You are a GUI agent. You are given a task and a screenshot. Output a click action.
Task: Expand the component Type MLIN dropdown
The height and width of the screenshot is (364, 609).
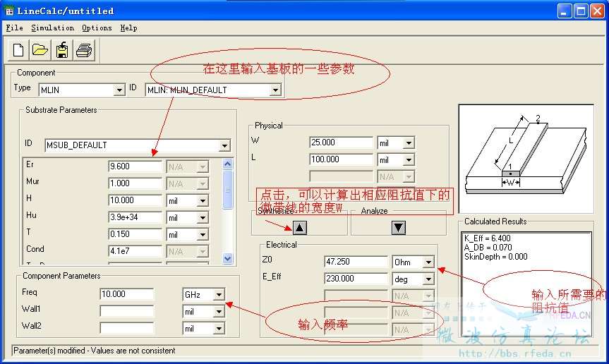119,90
